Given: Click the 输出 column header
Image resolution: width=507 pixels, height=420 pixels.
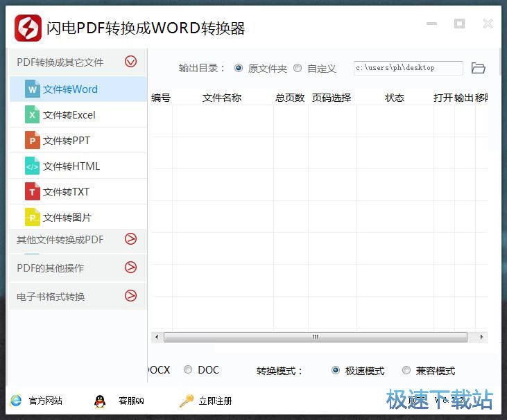Looking at the screenshot, I should (464, 98).
